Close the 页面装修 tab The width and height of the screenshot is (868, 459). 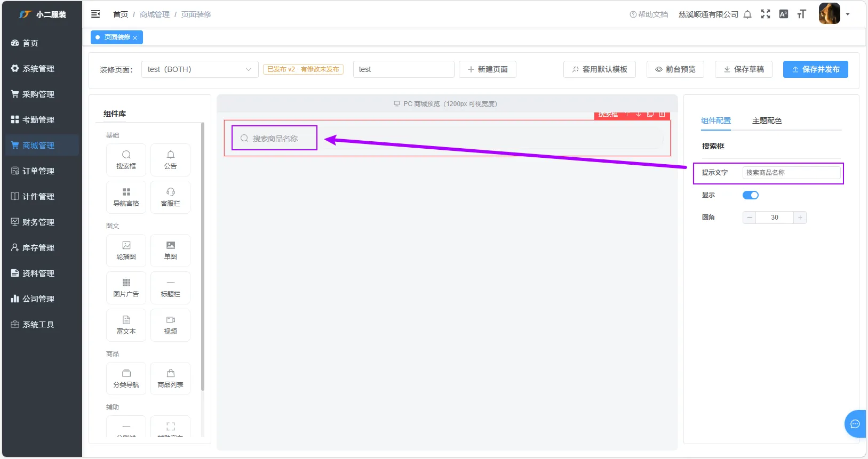tap(135, 38)
